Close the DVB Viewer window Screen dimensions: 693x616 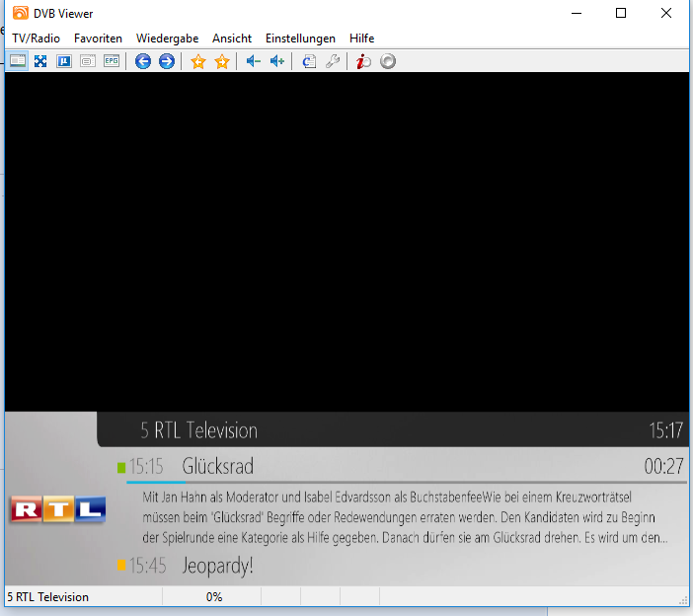click(x=666, y=13)
